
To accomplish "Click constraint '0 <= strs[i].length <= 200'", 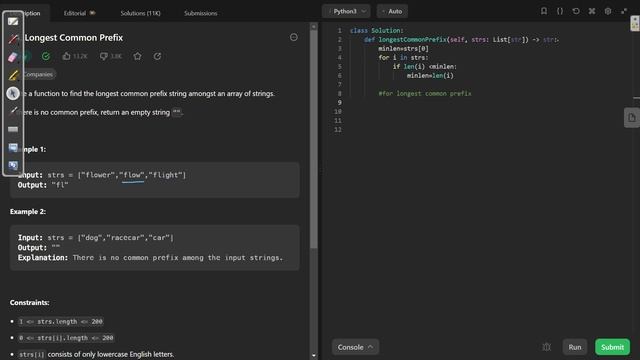I will [66, 338].
